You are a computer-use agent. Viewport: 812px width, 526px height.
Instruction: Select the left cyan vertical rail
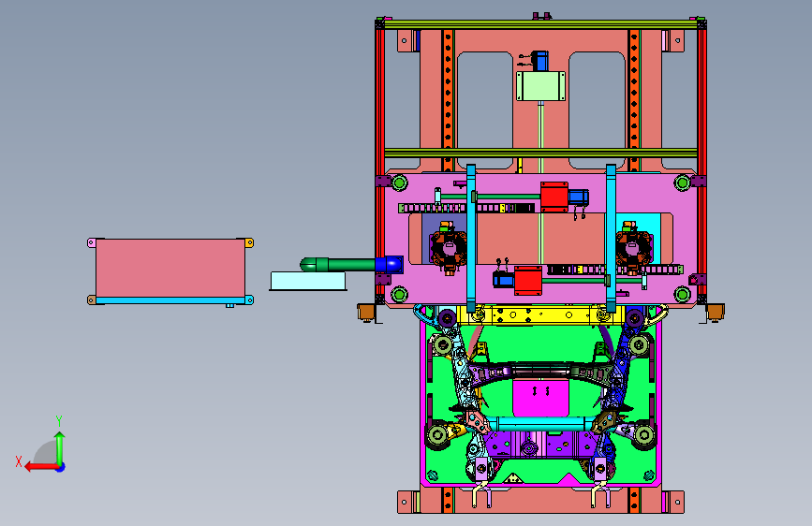[x=471, y=239]
